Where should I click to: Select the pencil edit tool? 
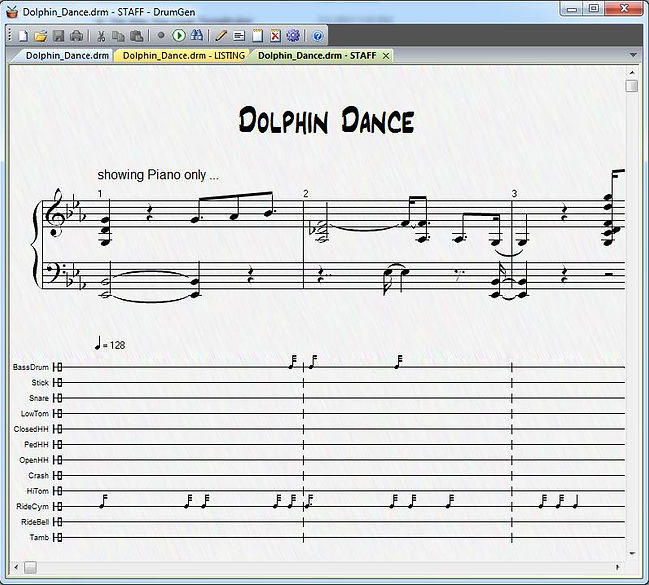(x=221, y=36)
